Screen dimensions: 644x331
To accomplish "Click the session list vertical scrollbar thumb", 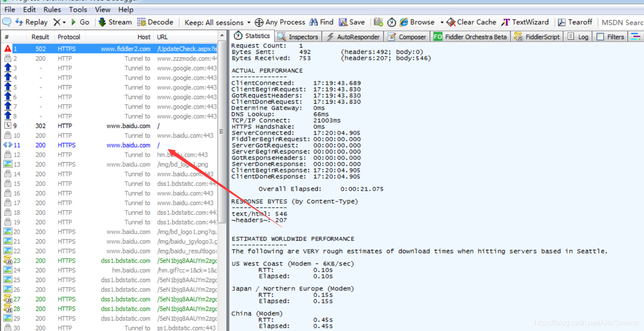I will coord(222,131).
